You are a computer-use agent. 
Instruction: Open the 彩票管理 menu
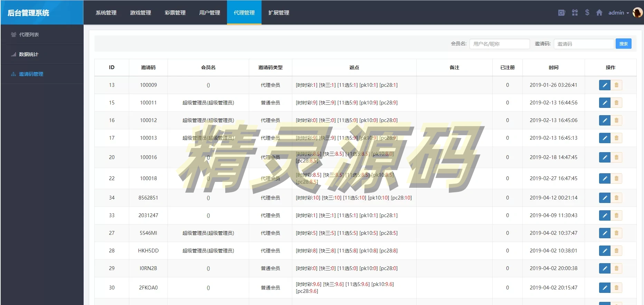coord(175,12)
